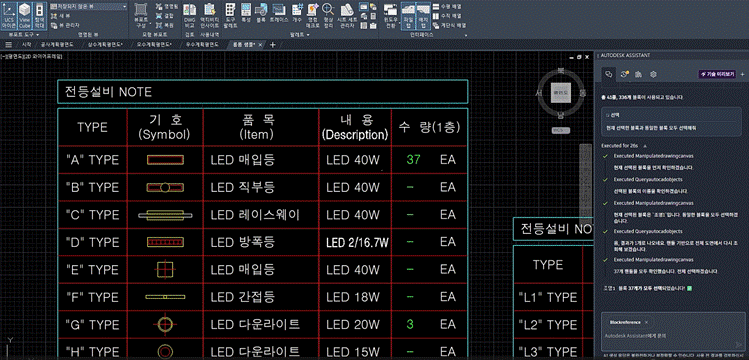This screenshot has width=749, height=360.
Task: Open the Markup Import palette
Action: 312,16
